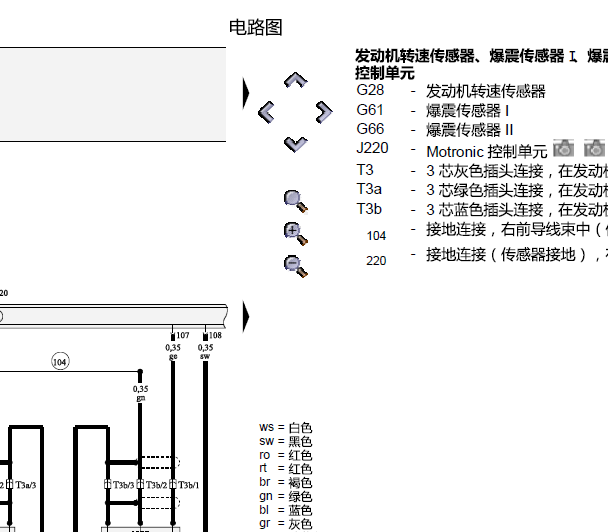Click T3b/3 connector label
The width and height of the screenshot is (608, 532).
(x=123, y=485)
